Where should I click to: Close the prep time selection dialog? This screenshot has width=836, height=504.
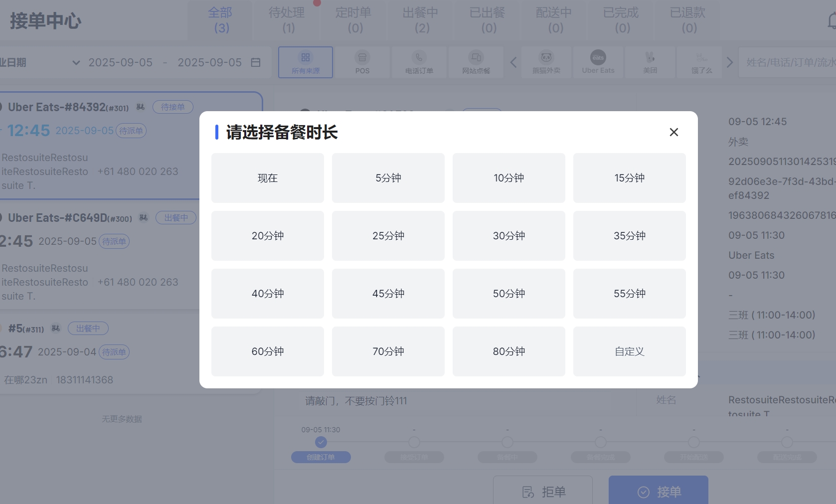(x=673, y=132)
